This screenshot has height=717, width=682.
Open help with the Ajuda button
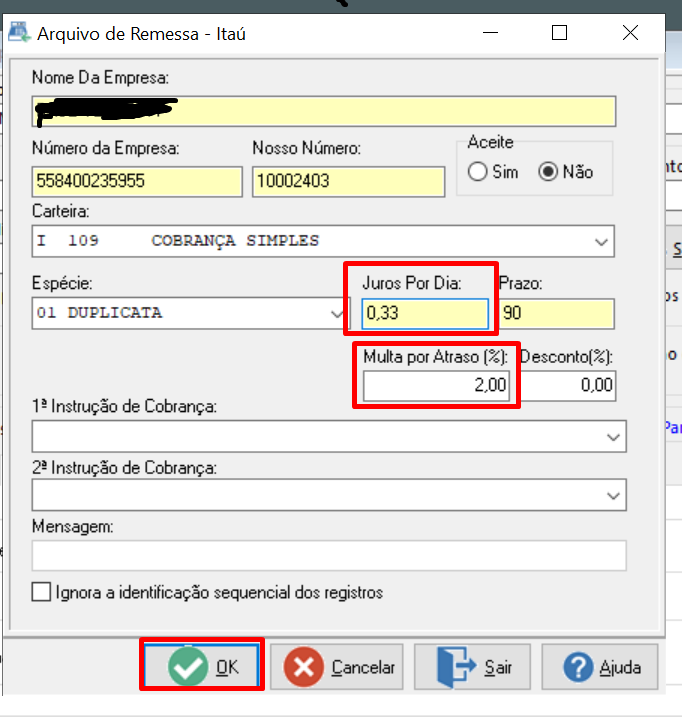click(x=600, y=667)
